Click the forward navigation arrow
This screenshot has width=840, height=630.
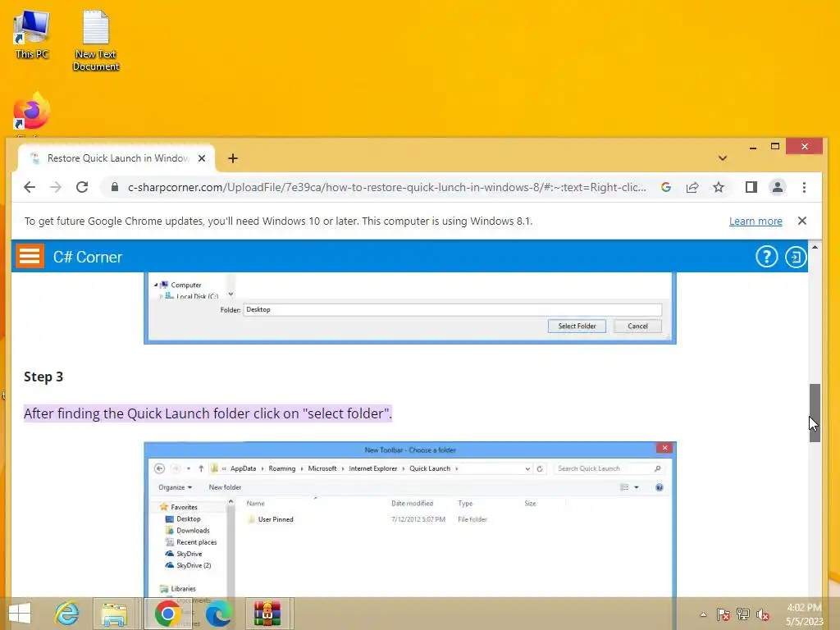click(x=55, y=187)
